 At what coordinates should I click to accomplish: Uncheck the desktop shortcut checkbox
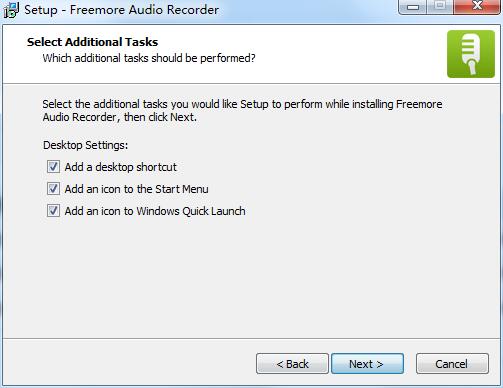pyautogui.click(x=53, y=167)
